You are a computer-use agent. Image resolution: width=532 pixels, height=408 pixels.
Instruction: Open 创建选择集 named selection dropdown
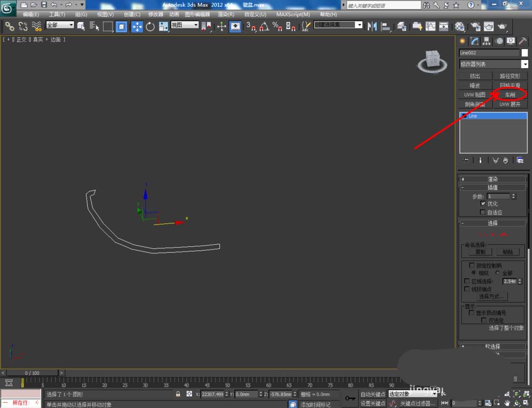338,25
